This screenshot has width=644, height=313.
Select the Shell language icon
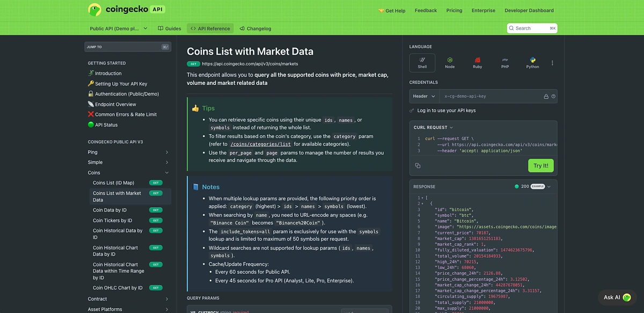pos(422,62)
